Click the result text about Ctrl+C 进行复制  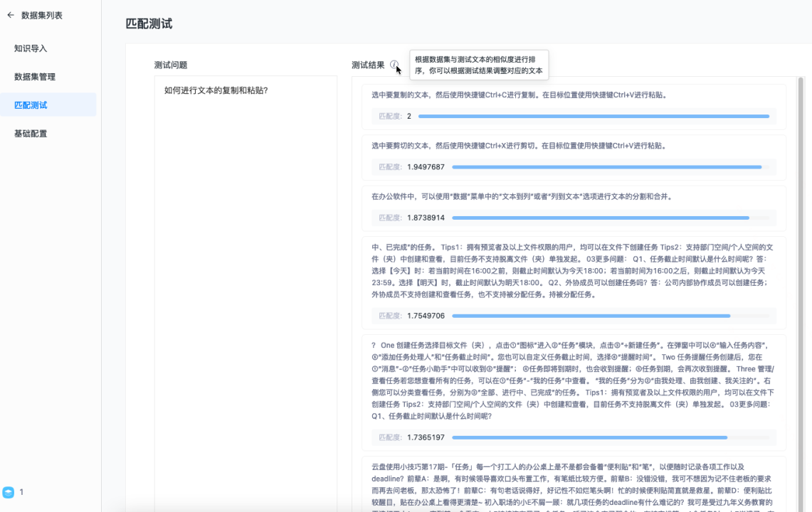[x=520, y=95]
